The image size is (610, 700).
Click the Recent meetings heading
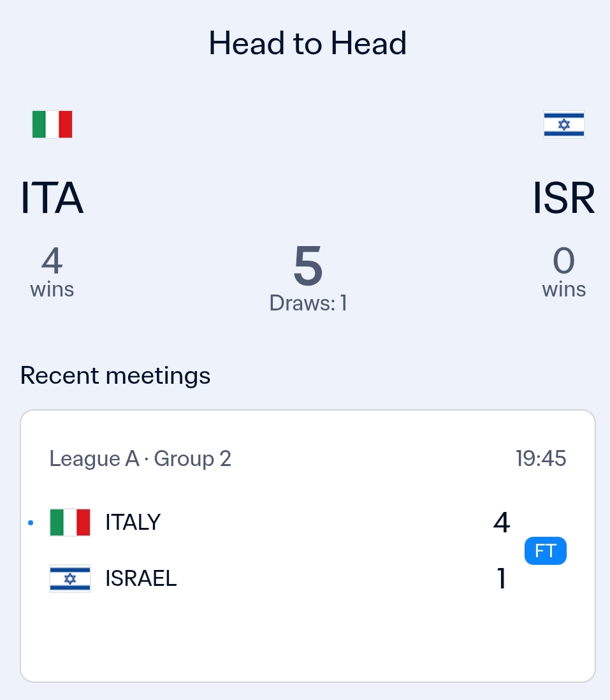tap(115, 376)
